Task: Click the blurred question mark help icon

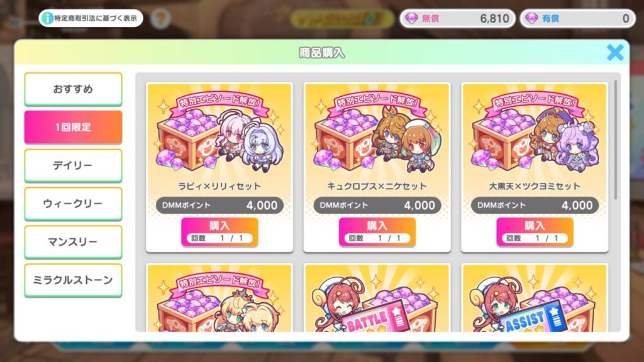Action: (160, 18)
